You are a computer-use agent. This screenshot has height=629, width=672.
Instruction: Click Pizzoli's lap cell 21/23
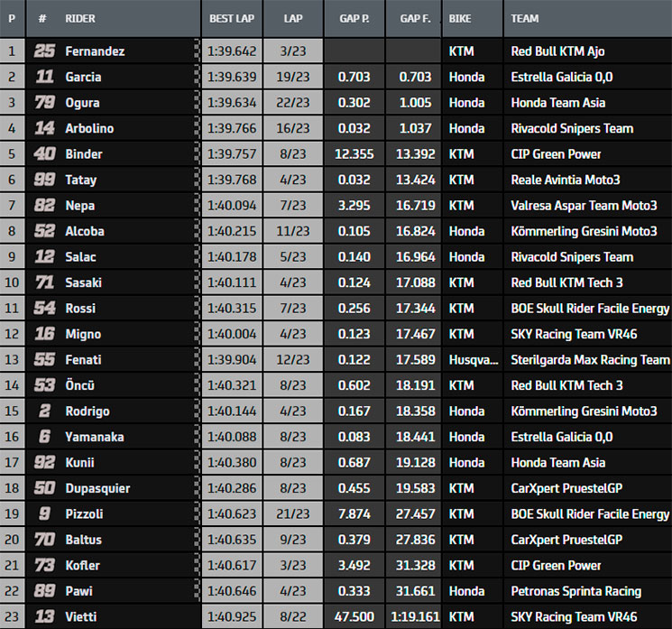293,514
